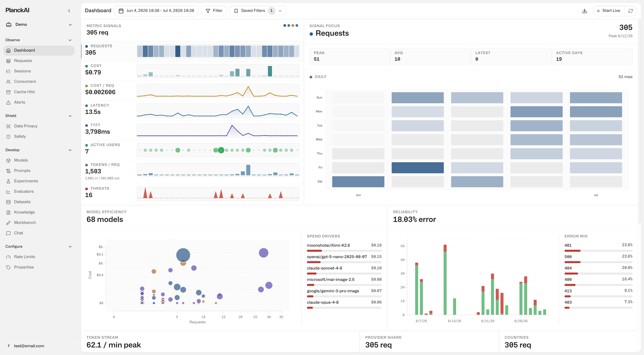Open the Knowledge section
The image size is (644, 355).
[39, 212]
